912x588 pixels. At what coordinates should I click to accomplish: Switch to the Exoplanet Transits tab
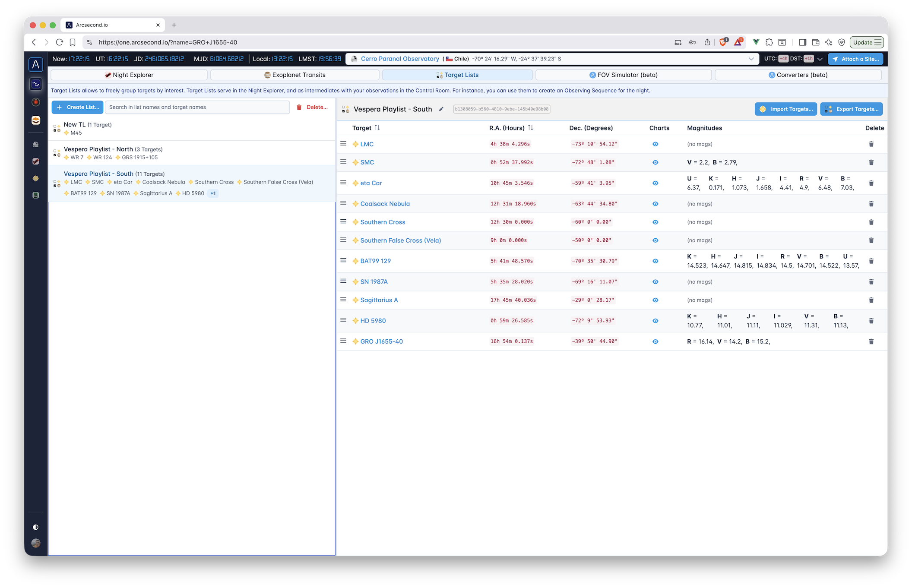coord(295,75)
